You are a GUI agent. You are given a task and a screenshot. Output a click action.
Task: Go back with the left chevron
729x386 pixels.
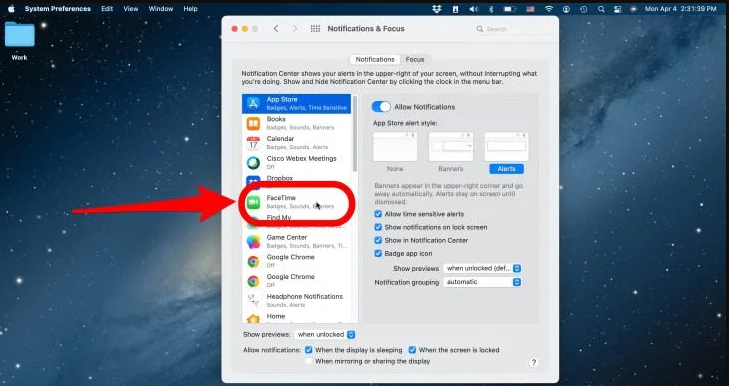(x=276, y=29)
